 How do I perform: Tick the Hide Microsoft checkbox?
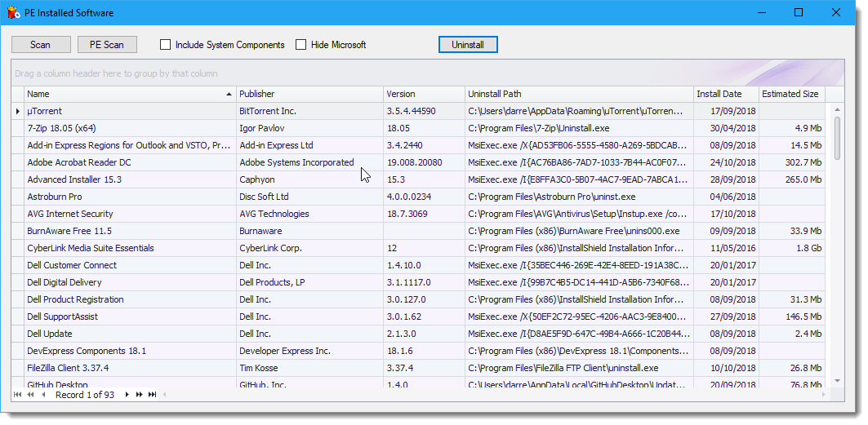(301, 45)
